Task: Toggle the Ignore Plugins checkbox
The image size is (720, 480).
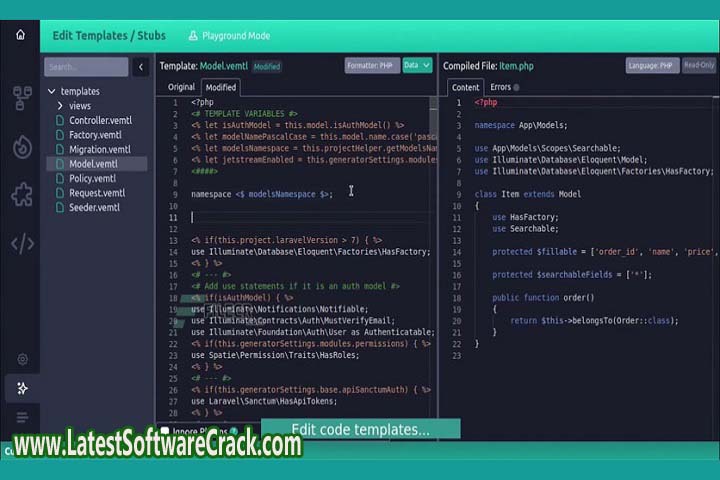Action: click(x=166, y=432)
